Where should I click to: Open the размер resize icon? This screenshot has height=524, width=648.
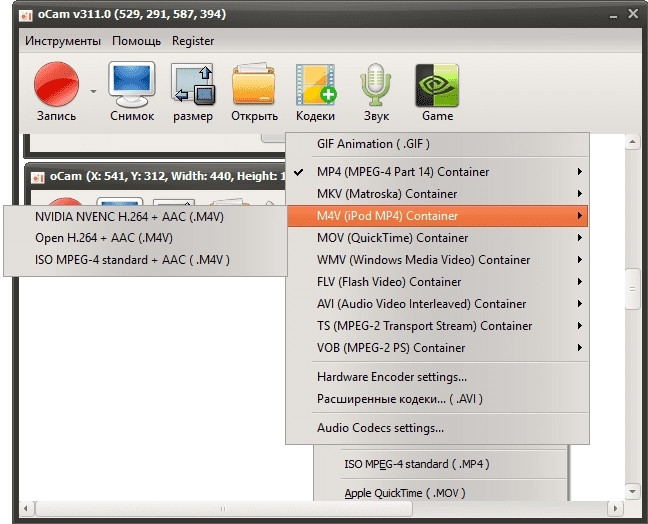pyautogui.click(x=193, y=84)
